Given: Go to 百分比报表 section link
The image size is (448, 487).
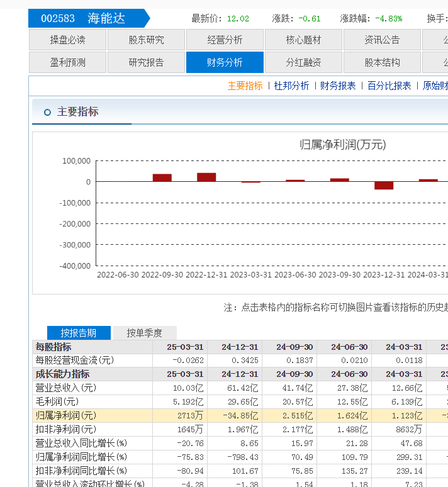Looking at the screenshot, I should (x=389, y=86).
